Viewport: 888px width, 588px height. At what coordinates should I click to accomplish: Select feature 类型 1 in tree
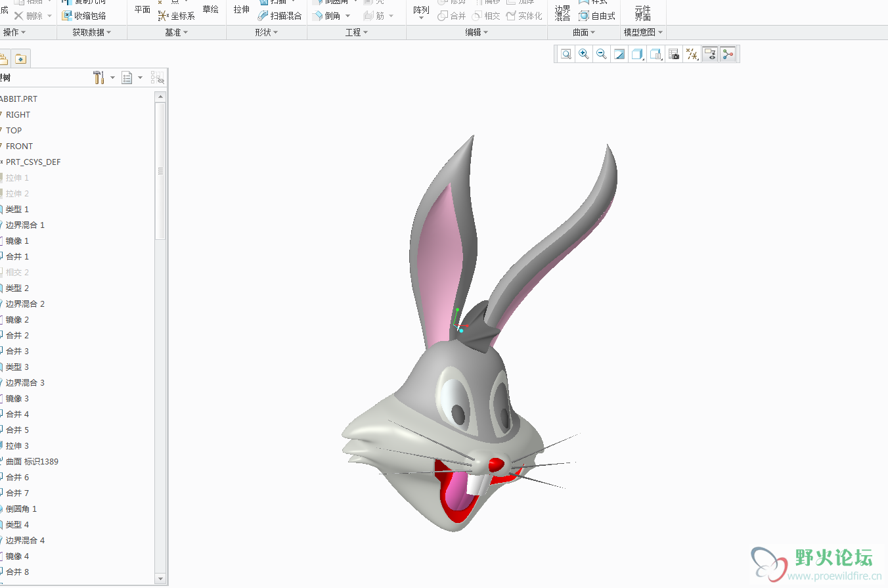17,209
